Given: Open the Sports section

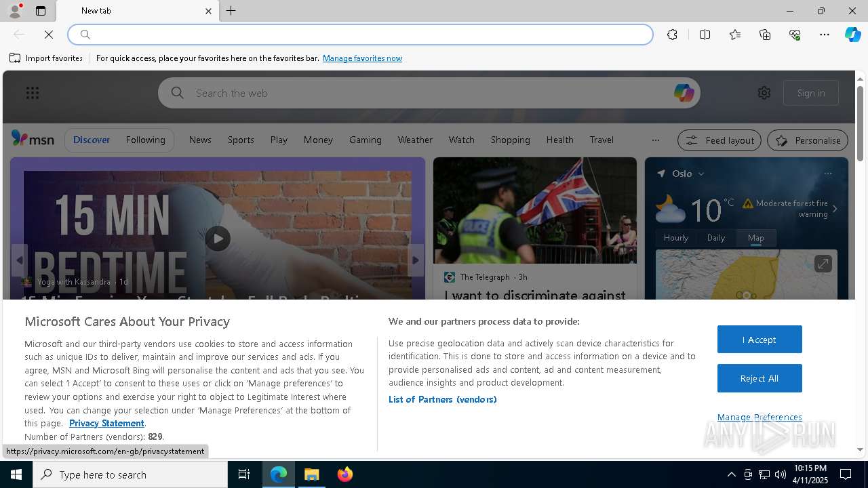Looking at the screenshot, I should (241, 140).
